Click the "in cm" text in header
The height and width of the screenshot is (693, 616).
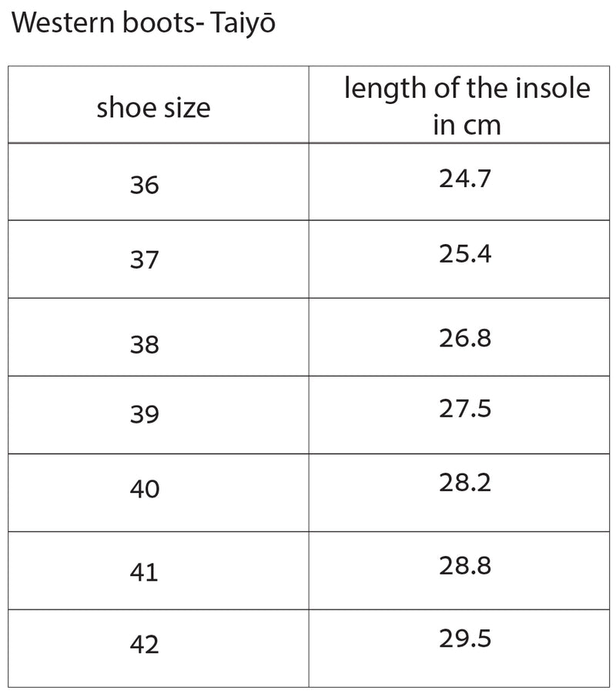coord(467,125)
